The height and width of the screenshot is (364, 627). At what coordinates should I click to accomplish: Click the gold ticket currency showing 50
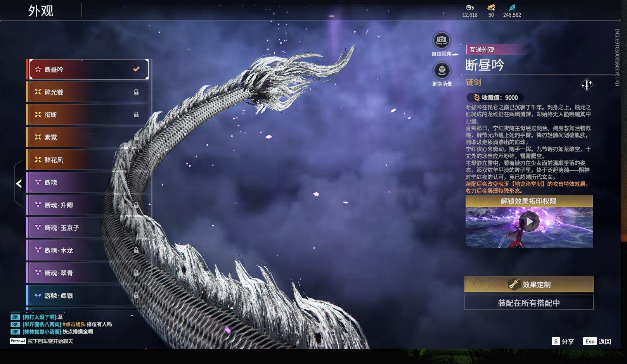(491, 7)
